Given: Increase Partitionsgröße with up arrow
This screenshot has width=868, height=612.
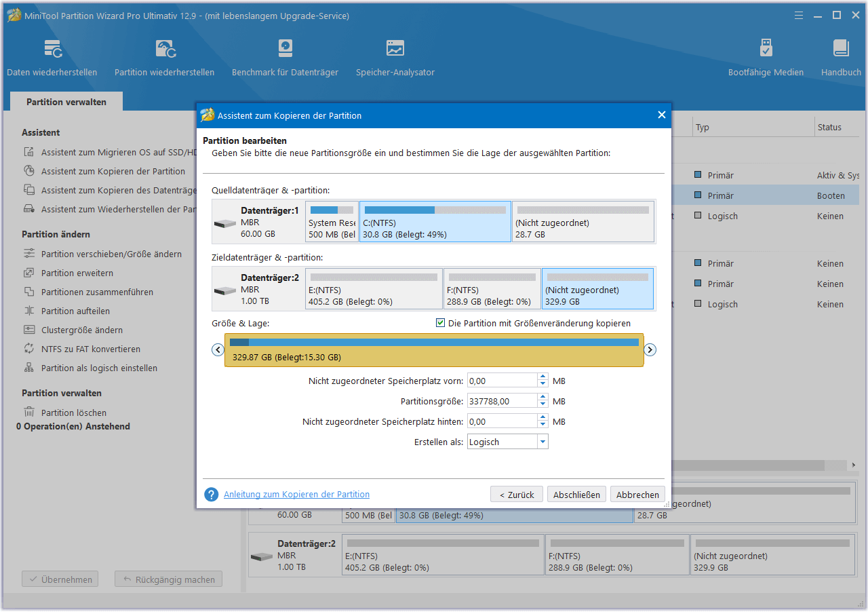Looking at the screenshot, I should (x=542, y=398).
